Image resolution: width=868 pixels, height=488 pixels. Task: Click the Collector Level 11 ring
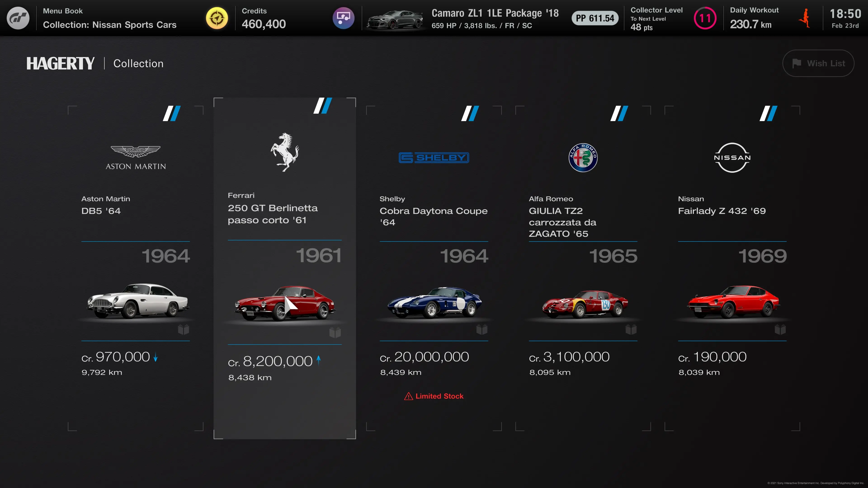coord(705,18)
